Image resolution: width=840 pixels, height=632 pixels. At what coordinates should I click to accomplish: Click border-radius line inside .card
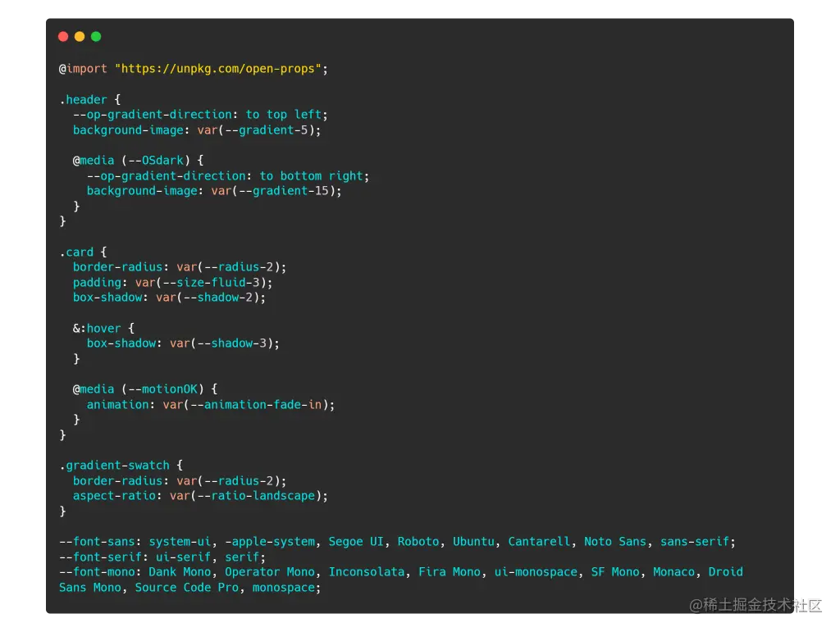pyautogui.click(x=180, y=267)
